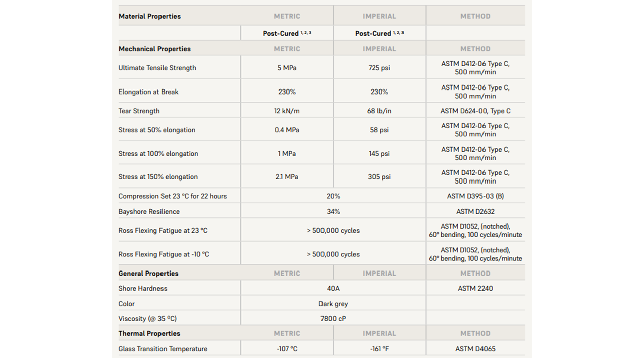Click the Ultimate Tensile Strength row label
The width and height of the screenshot is (644, 362).
(157, 68)
